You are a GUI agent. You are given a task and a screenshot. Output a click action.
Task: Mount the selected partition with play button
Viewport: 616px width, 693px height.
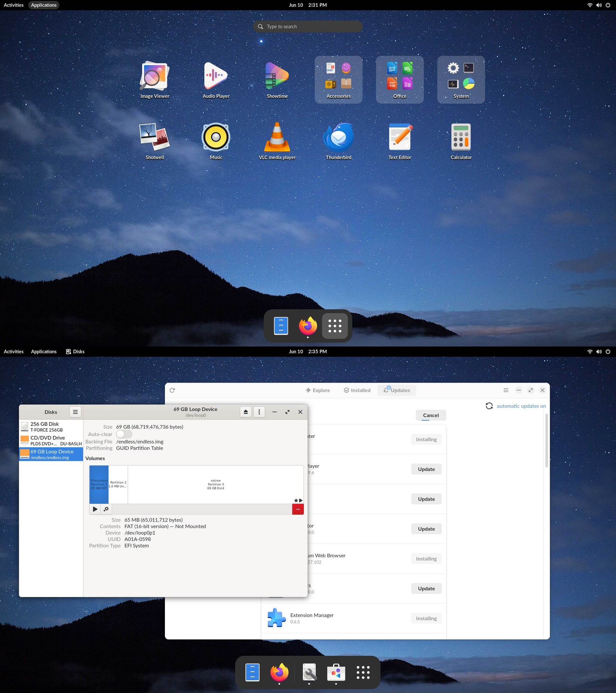[x=95, y=509]
